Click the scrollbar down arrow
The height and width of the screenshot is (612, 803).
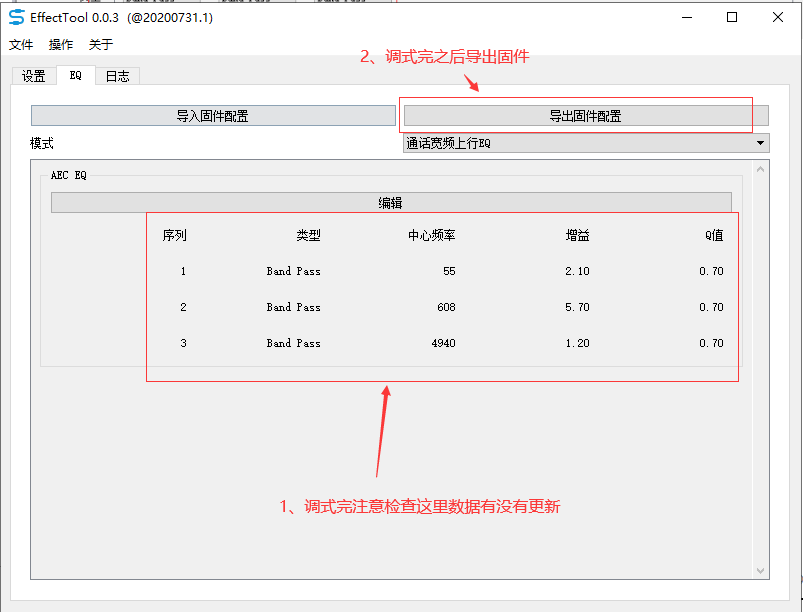coord(760,571)
